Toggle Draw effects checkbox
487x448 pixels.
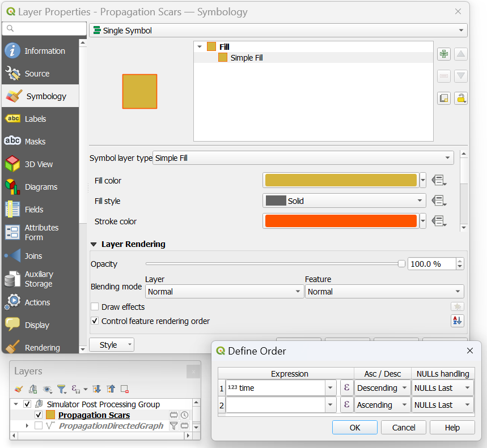95,306
